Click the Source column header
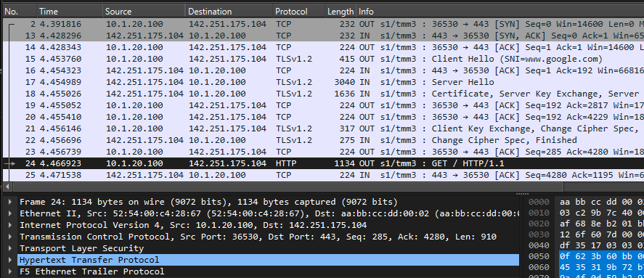Screen dimensions: 644x278 pos(144,12)
